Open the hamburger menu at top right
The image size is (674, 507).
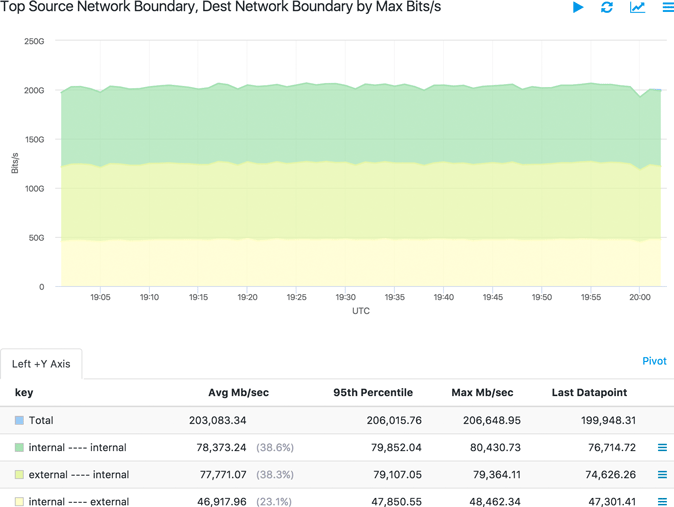coord(667,7)
